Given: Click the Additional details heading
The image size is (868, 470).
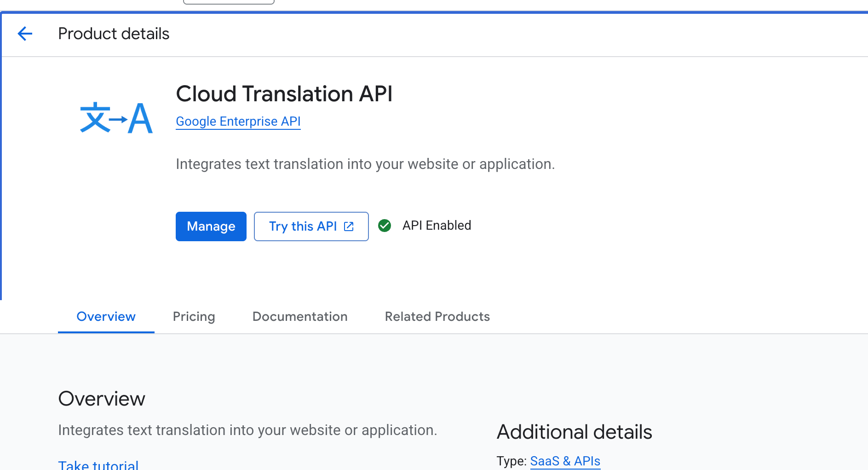Looking at the screenshot, I should (x=574, y=432).
